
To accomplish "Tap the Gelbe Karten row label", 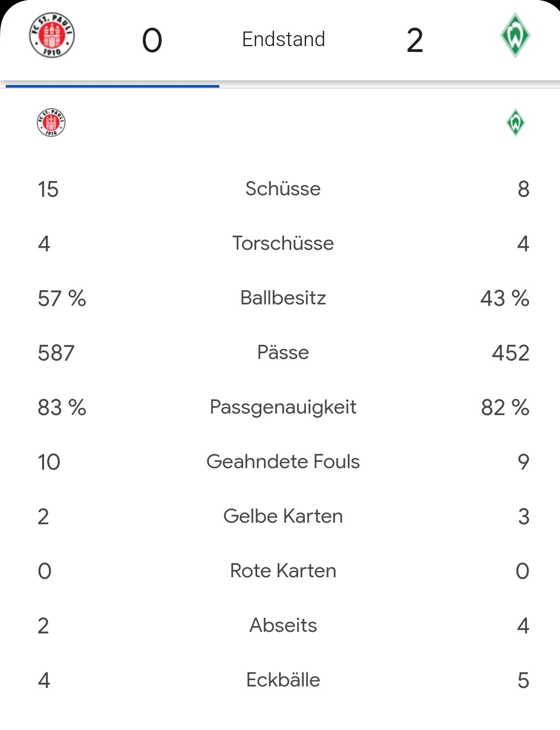I will tap(283, 516).
